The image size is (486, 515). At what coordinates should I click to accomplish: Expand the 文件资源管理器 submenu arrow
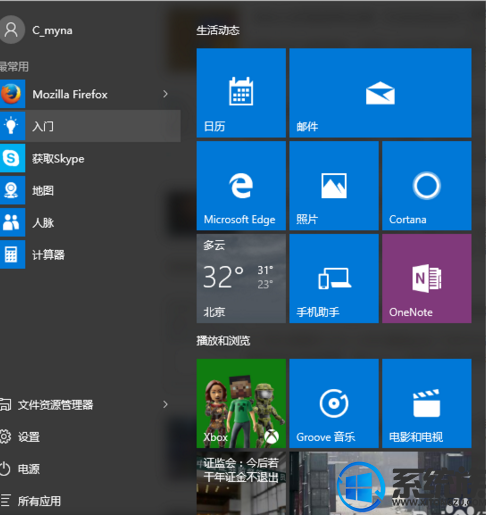(165, 405)
